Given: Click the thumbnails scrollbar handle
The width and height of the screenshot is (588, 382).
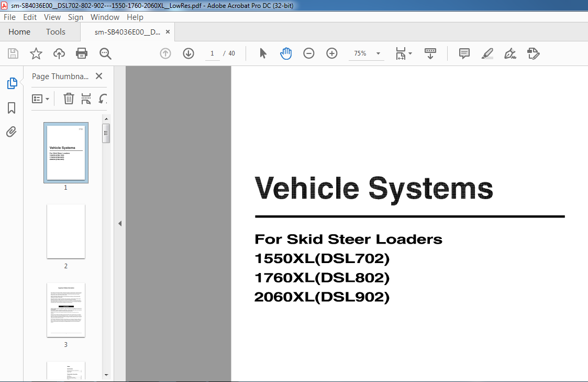Looking at the screenshot, I should [x=106, y=133].
